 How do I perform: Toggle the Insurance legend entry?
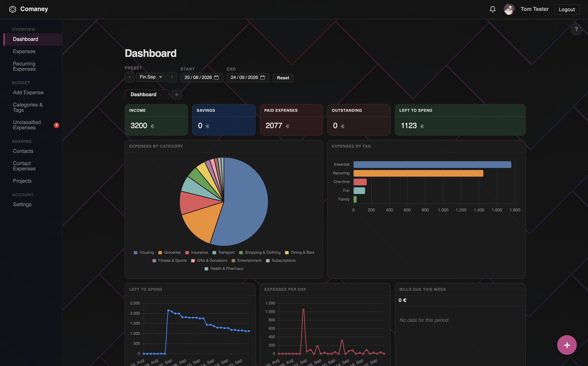[x=196, y=252]
